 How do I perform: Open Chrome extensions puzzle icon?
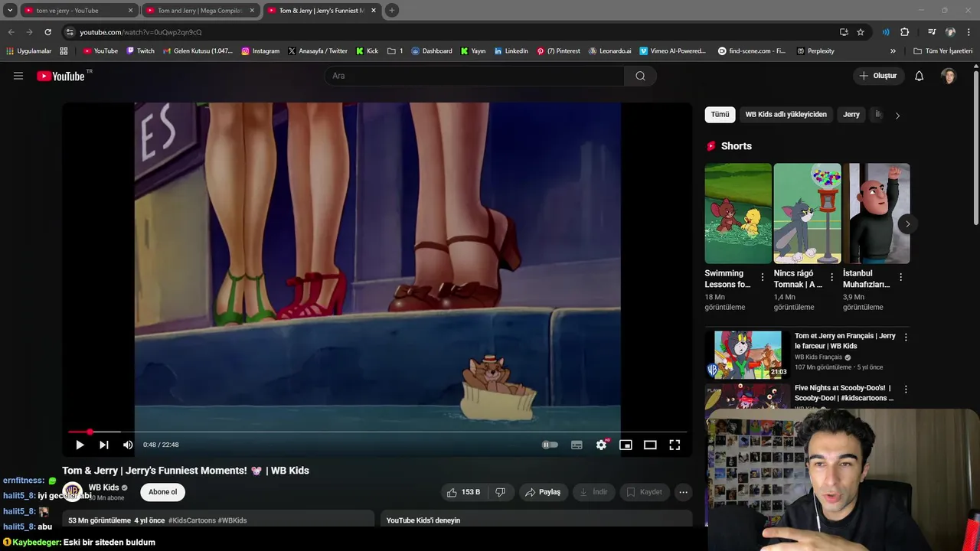pos(904,32)
